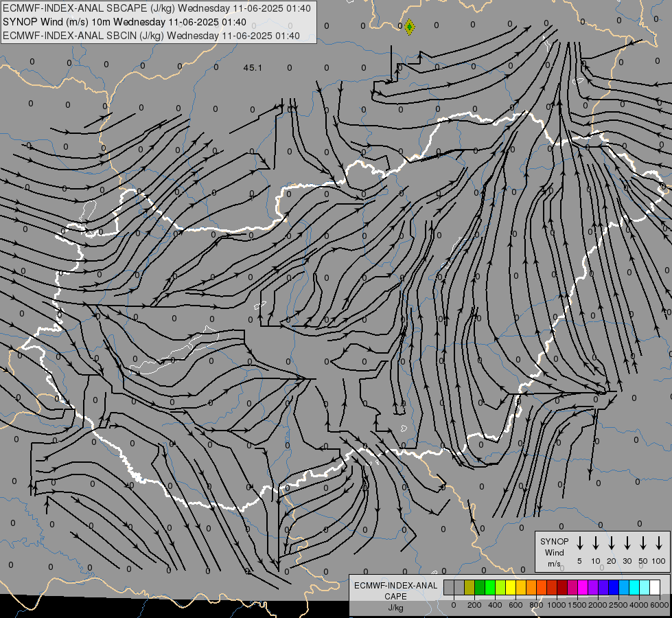Click the J/kg unit label in legend

point(395,608)
